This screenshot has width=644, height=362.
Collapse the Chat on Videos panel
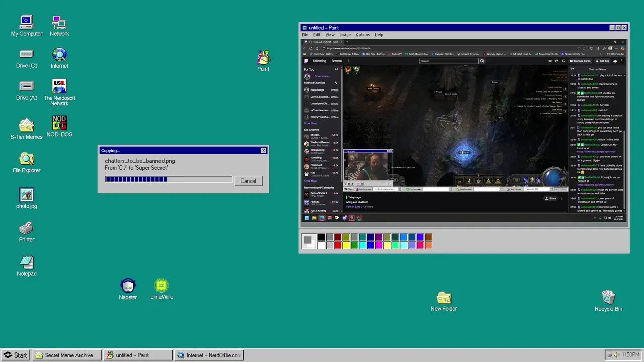coord(573,69)
